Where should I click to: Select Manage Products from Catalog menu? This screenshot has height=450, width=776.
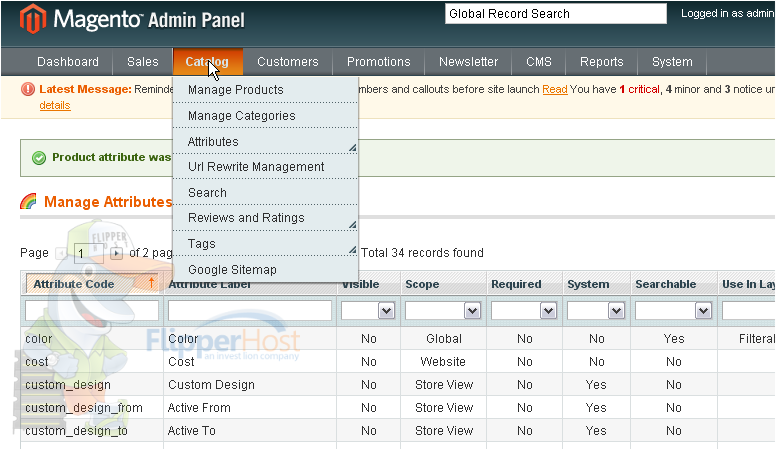[x=265, y=90]
